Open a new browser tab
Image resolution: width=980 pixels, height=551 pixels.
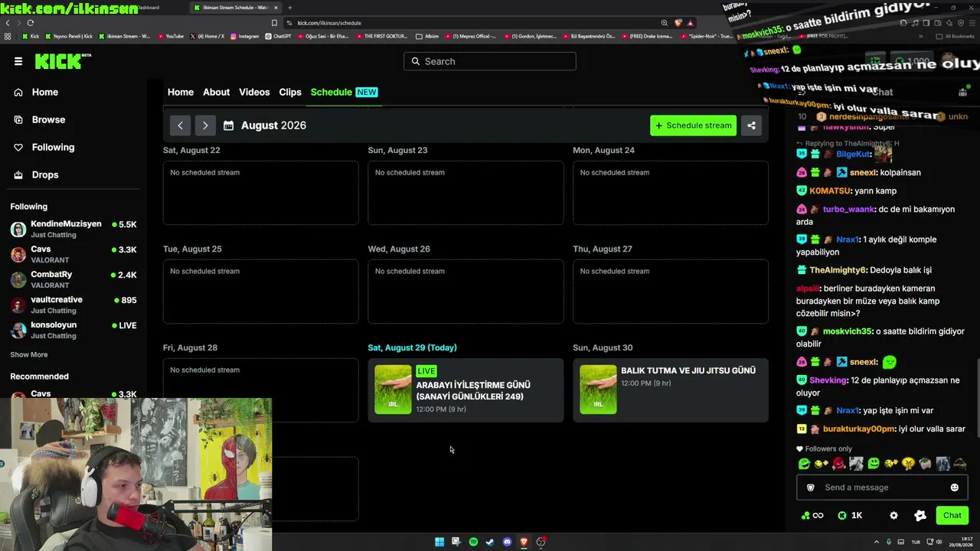(289, 8)
